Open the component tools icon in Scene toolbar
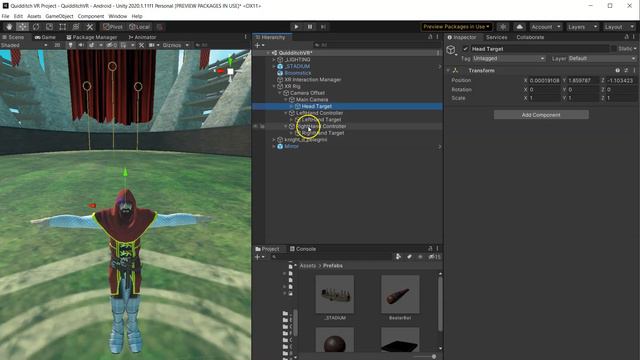 tap(141, 45)
